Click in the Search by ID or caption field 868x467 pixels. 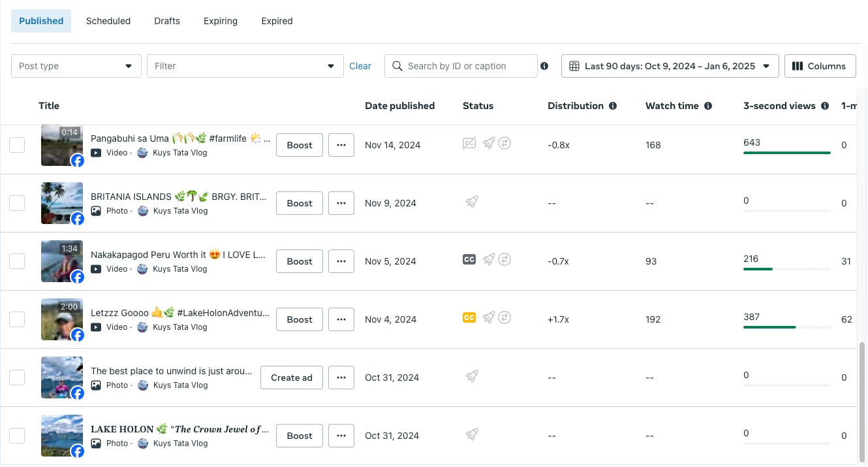pos(467,66)
